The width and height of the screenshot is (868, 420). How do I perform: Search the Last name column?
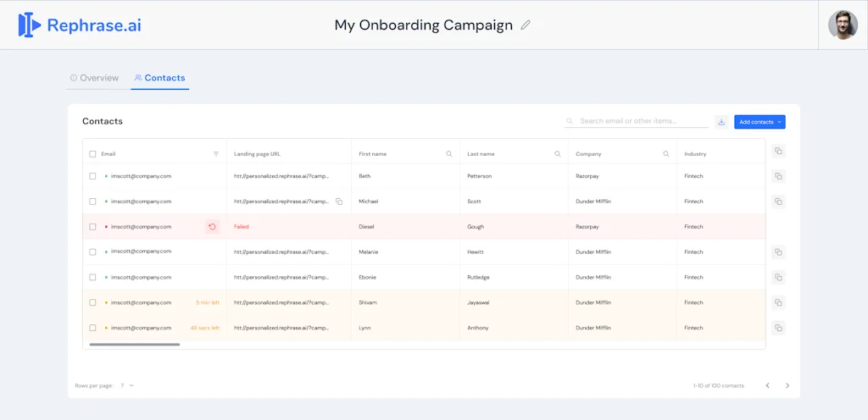558,154
